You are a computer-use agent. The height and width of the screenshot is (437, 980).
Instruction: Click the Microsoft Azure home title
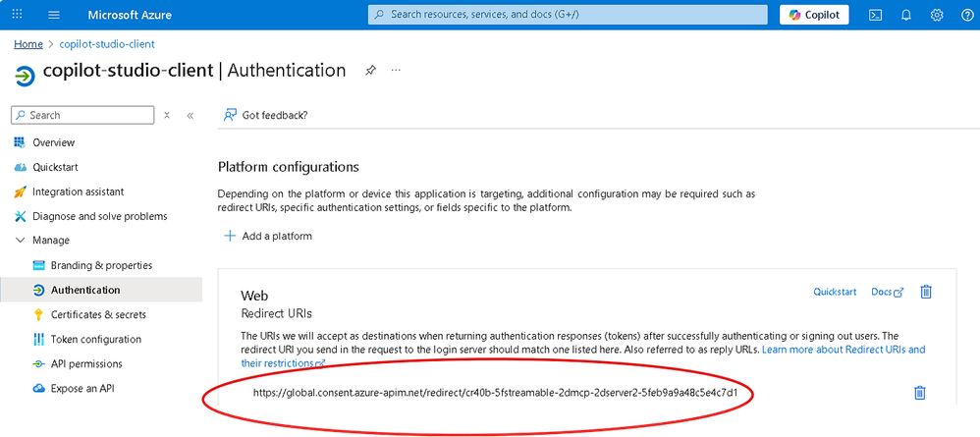click(x=130, y=15)
